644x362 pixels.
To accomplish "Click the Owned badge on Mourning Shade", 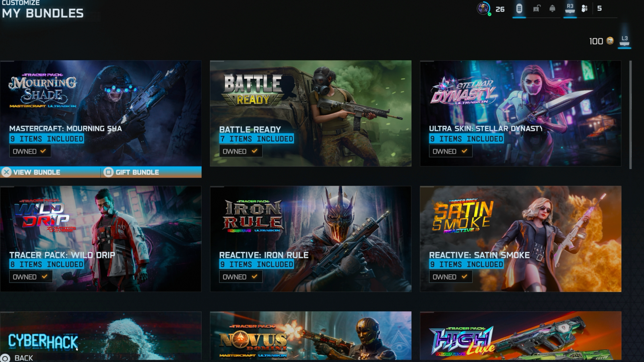I will click(30, 151).
